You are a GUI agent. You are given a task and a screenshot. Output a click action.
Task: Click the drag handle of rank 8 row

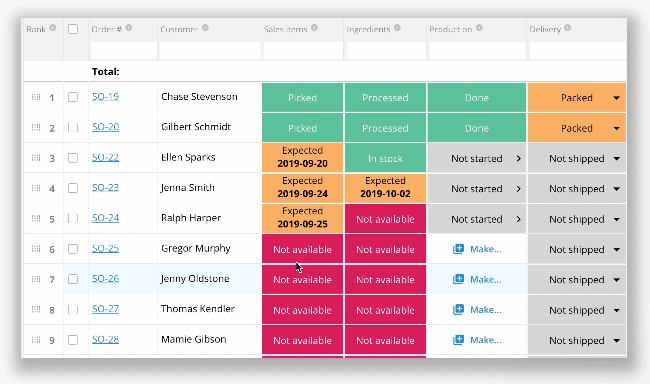coord(36,309)
